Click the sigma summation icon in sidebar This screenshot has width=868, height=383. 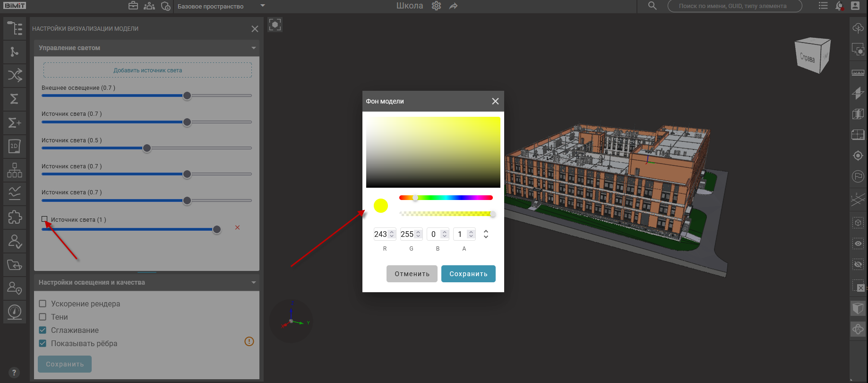click(15, 99)
